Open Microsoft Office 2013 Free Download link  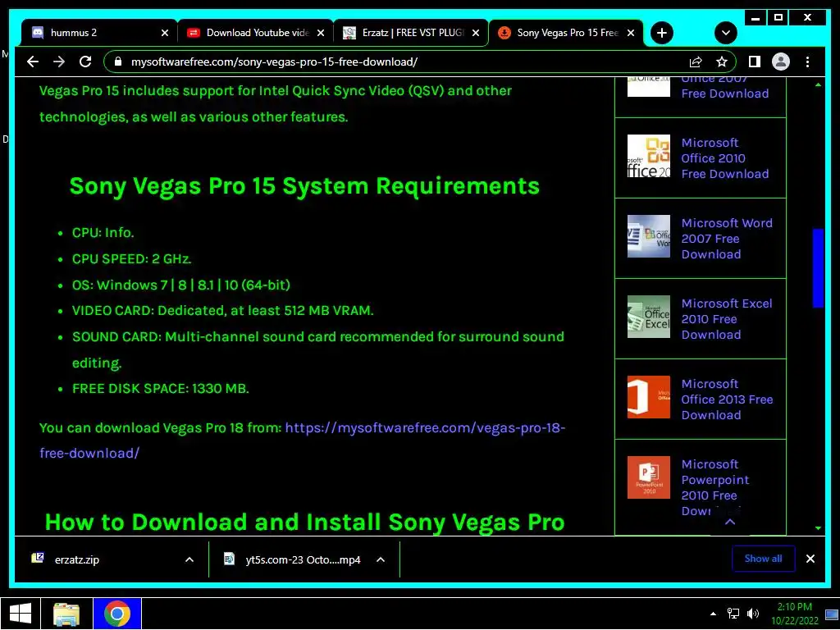[x=727, y=399]
